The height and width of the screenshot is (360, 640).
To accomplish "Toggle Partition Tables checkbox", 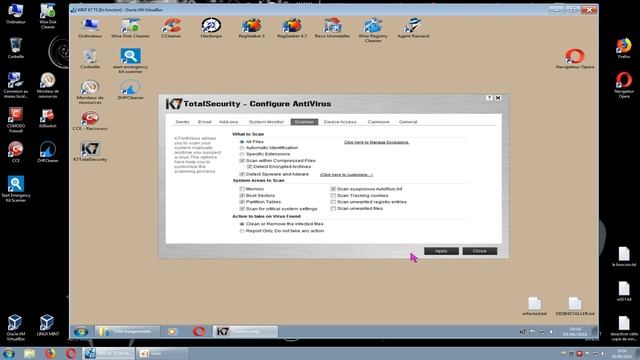I will 242,202.
